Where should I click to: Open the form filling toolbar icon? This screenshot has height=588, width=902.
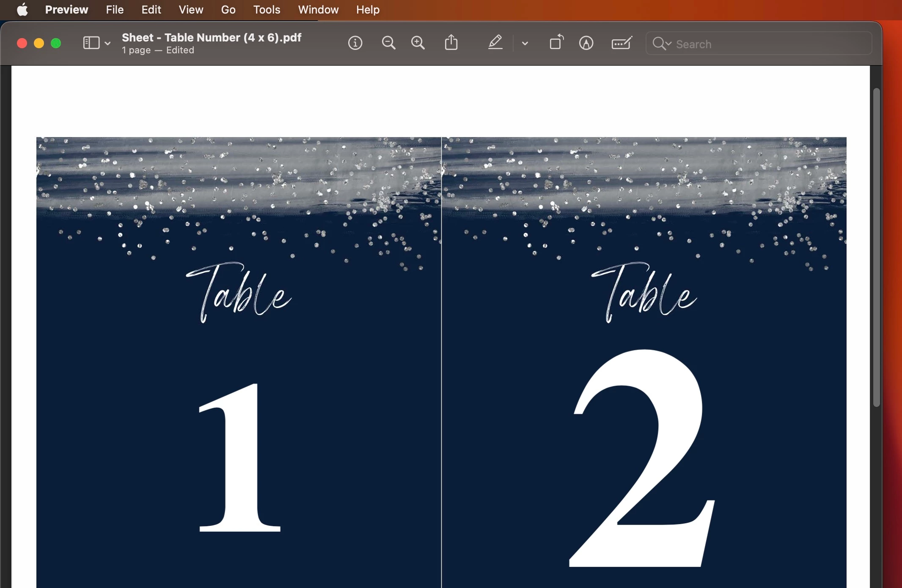pos(621,43)
